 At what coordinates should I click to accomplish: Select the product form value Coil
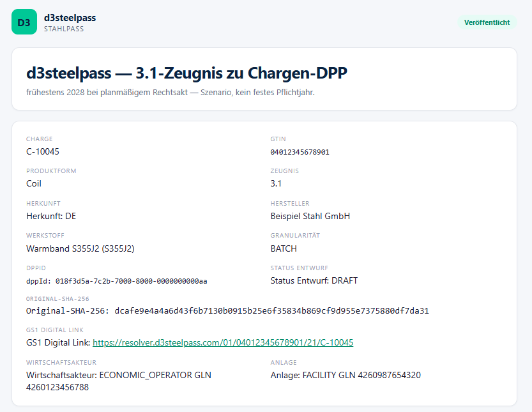(34, 183)
